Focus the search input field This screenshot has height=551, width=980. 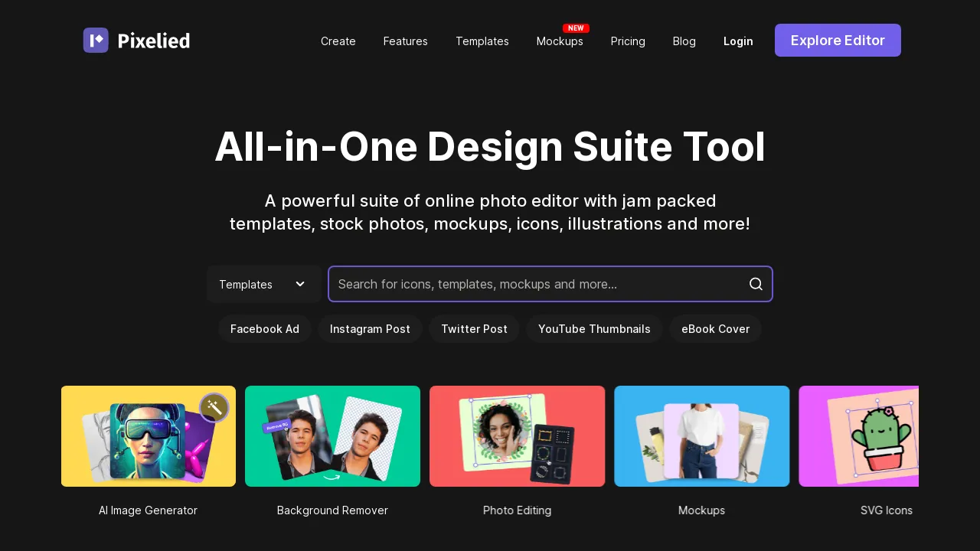pos(550,284)
